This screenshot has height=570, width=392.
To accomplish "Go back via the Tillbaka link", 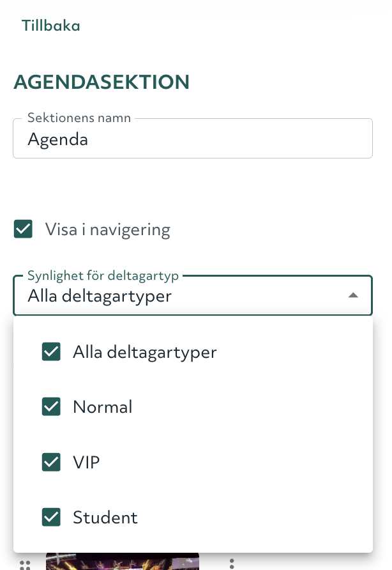I will (x=50, y=26).
